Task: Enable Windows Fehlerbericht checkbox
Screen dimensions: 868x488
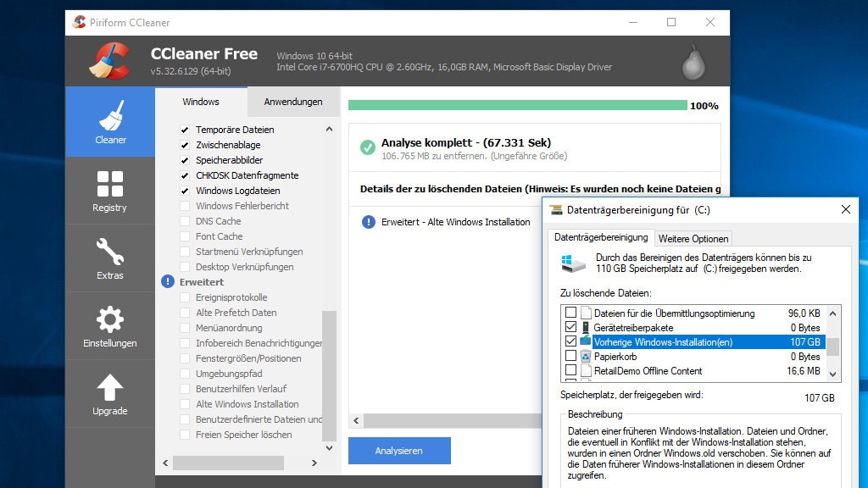Action: (185, 206)
